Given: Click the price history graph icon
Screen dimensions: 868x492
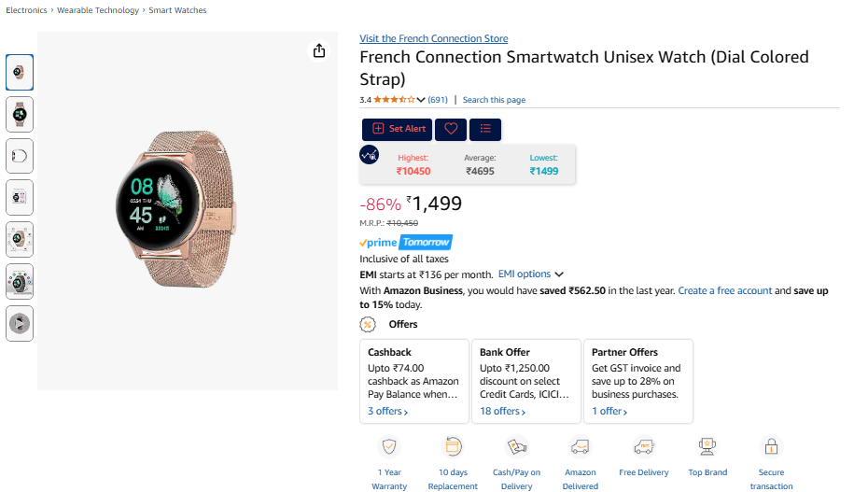Looking at the screenshot, I should (x=370, y=156).
